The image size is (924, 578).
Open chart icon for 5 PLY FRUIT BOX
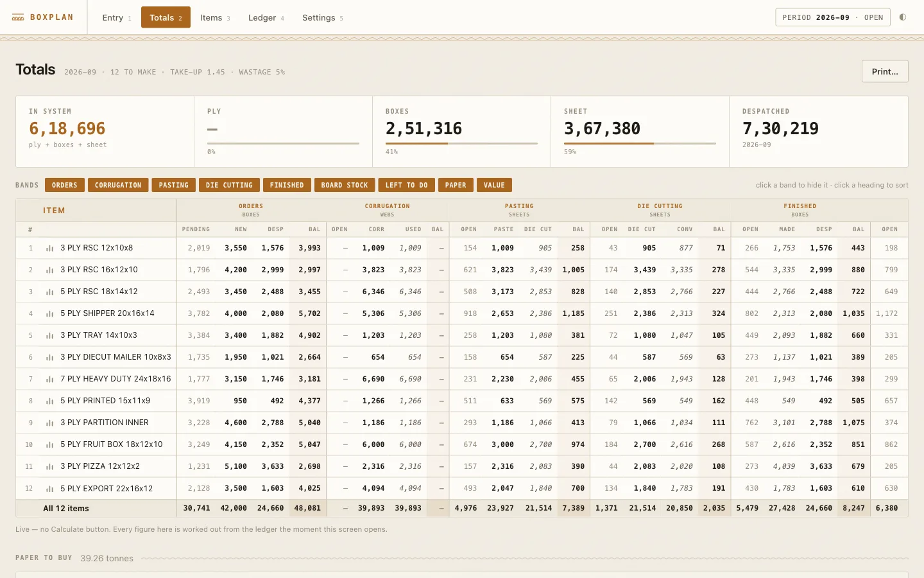click(49, 444)
